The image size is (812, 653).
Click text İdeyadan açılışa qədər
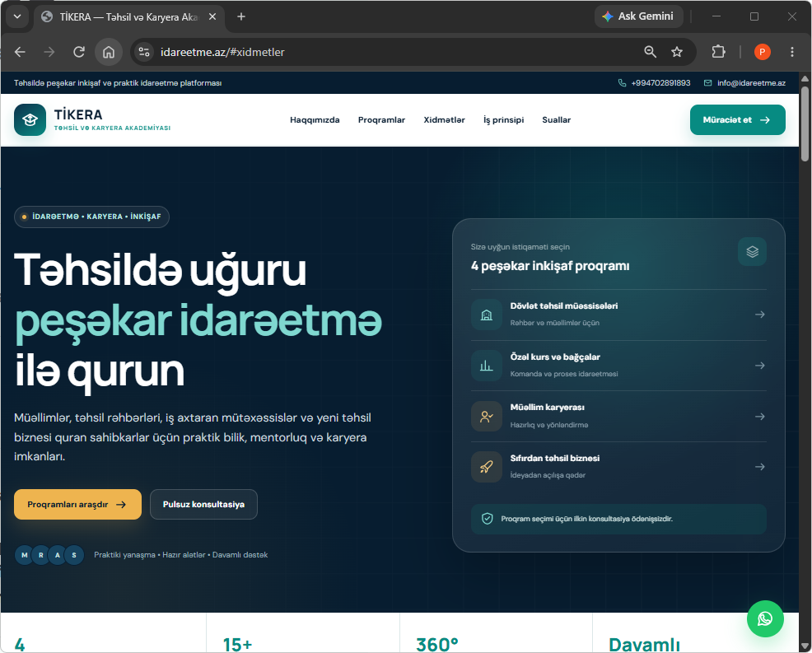[x=548, y=475]
